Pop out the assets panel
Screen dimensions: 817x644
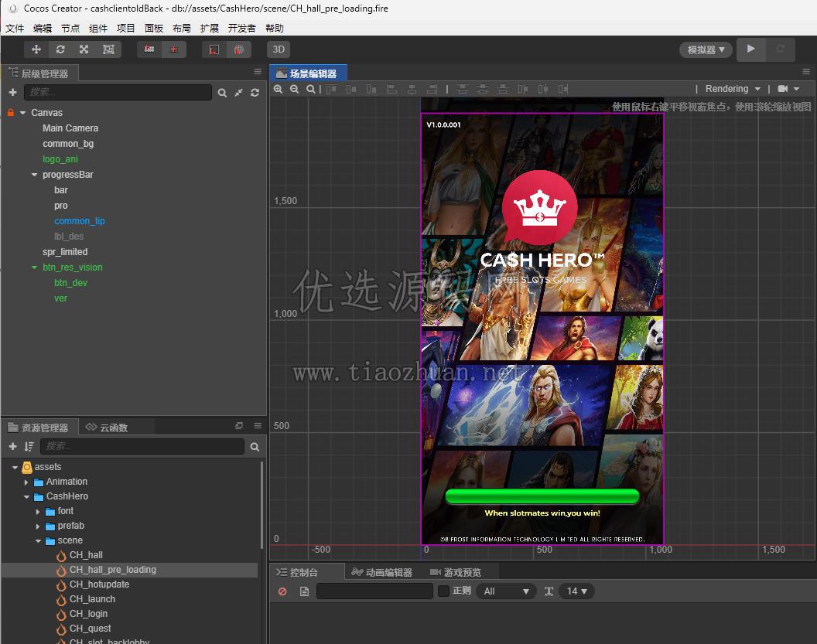239,425
